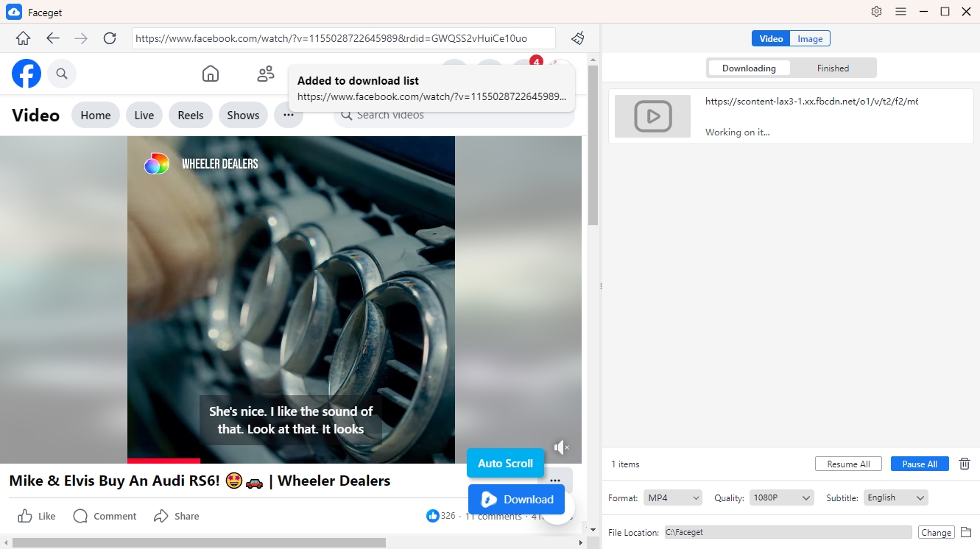The width and height of the screenshot is (980, 549).
Task: Open Faceget settings gear
Action: click(x=876, y=12)
